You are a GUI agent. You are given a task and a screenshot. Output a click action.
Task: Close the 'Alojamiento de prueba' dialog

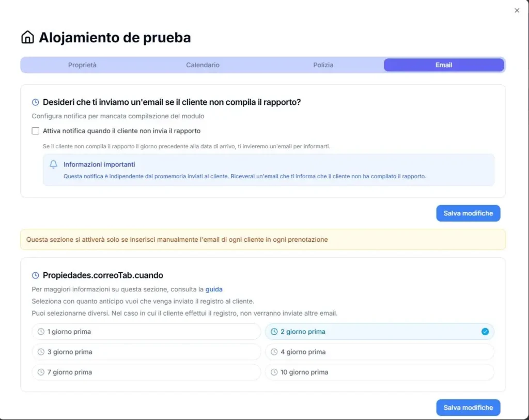click(x=517, y=10)
